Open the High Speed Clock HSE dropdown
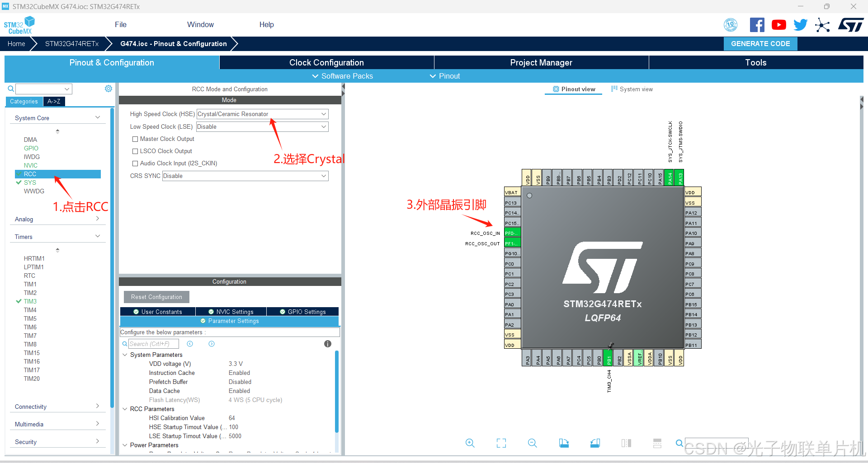Image resolution: width=868 pixels, height=463 pixels. 263,114
